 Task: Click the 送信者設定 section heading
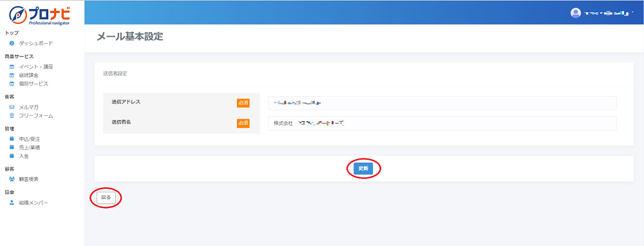115,74
